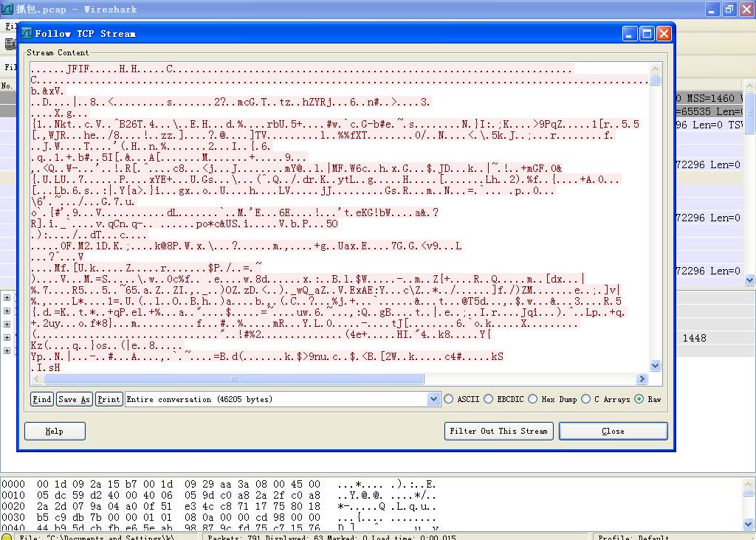Expand the first packet detail tree node
This screenshot has height=540, width=756.
[7, 298]
